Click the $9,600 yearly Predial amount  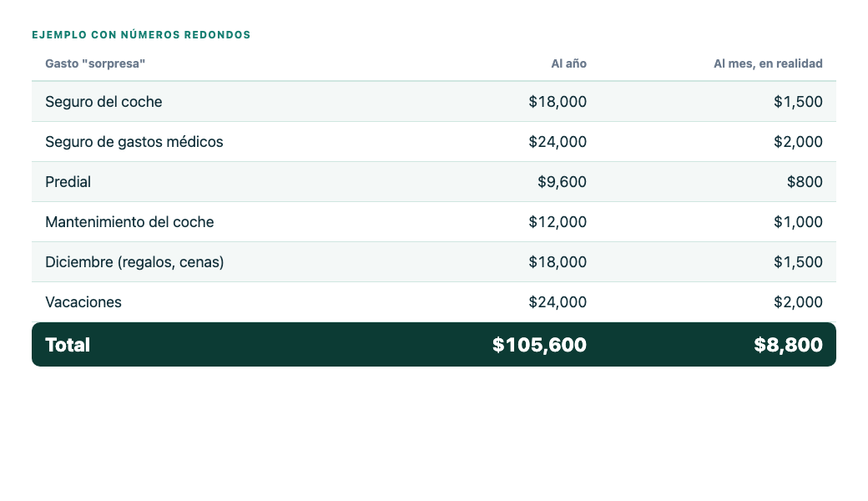coord(562,182)
